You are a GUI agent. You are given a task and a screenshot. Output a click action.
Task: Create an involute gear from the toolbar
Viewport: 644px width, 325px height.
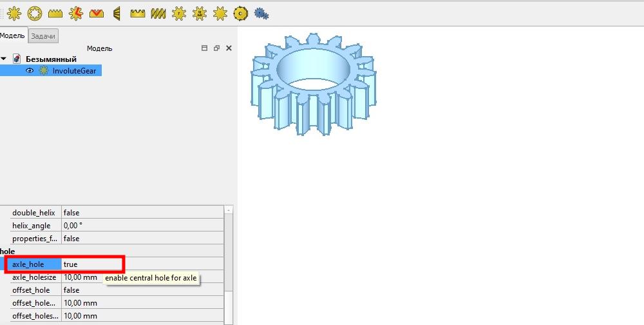click(x=14, y=12)
